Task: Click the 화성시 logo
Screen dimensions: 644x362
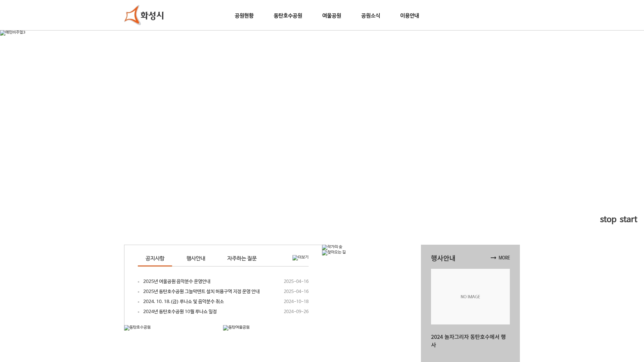Action: 144,15
